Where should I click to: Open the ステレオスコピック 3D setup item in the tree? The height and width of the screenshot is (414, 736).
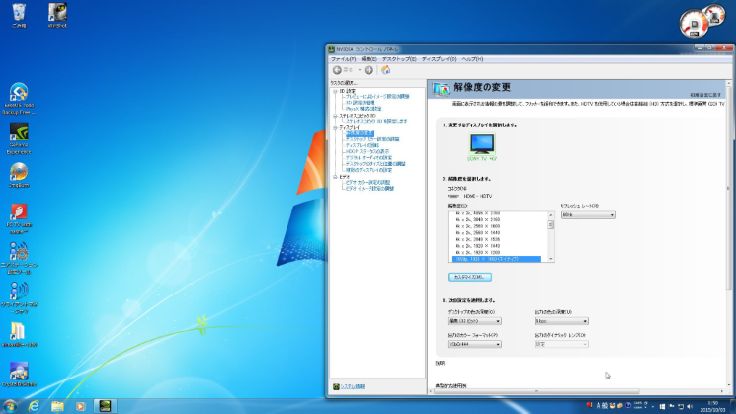pyautogui.click(x=377, y=121)
